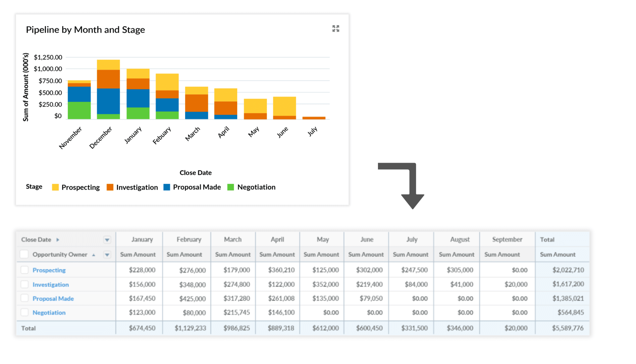Screen dimensions: 636x364
Task: Open the Negotiation stage link
Action: [x=49, y=312]
